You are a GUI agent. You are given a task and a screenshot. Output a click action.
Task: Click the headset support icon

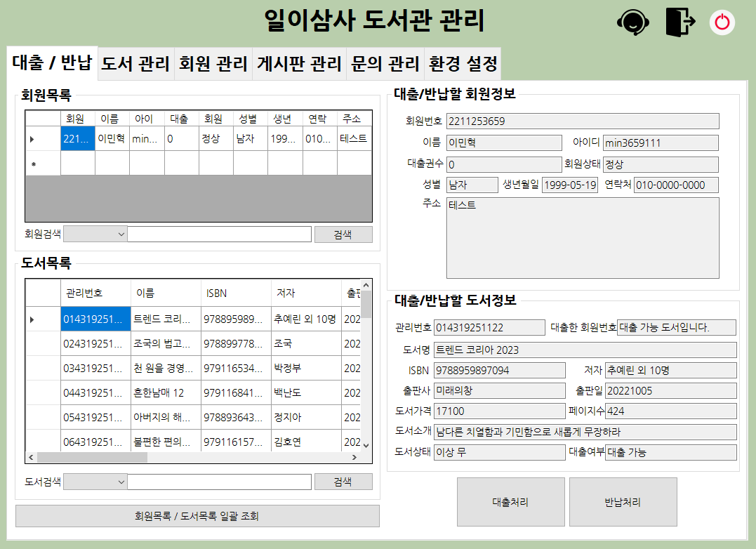click(x=632, y=22)
